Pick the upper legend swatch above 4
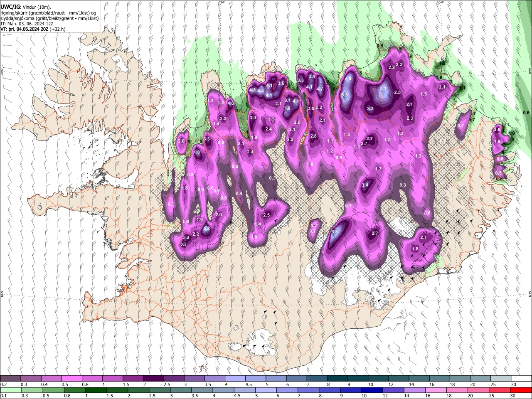 (235, 378)
